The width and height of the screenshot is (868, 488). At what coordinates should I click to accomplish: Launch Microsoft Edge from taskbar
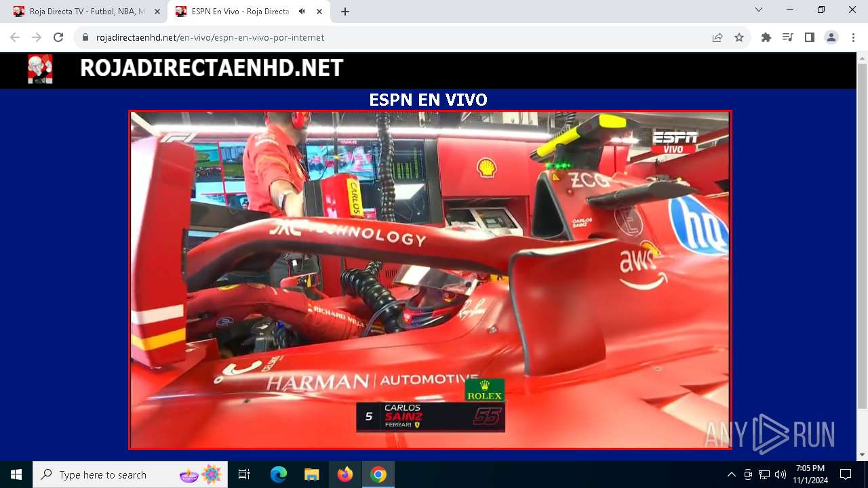pos(279,474)
